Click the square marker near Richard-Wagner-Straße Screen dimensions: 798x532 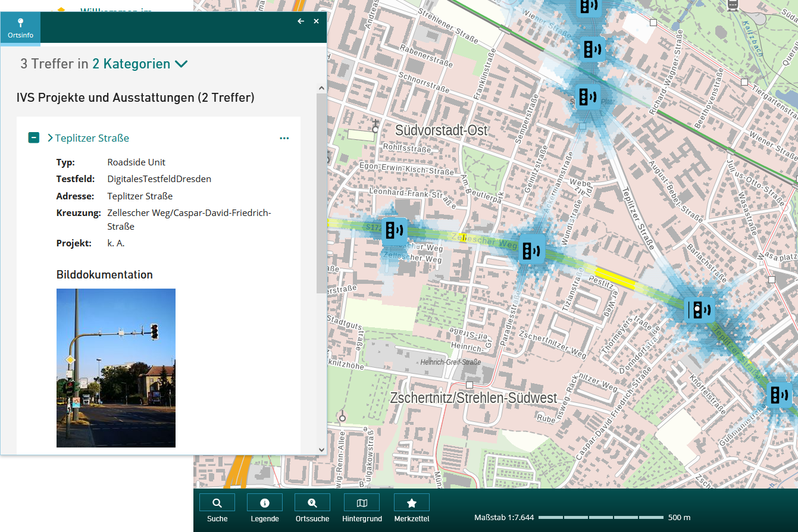coord(653,23)
